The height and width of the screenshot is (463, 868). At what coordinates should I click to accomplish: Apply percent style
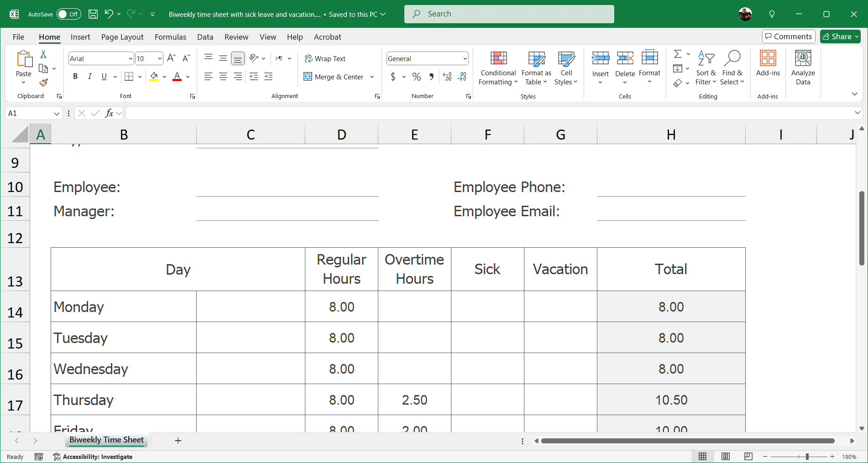416,77
